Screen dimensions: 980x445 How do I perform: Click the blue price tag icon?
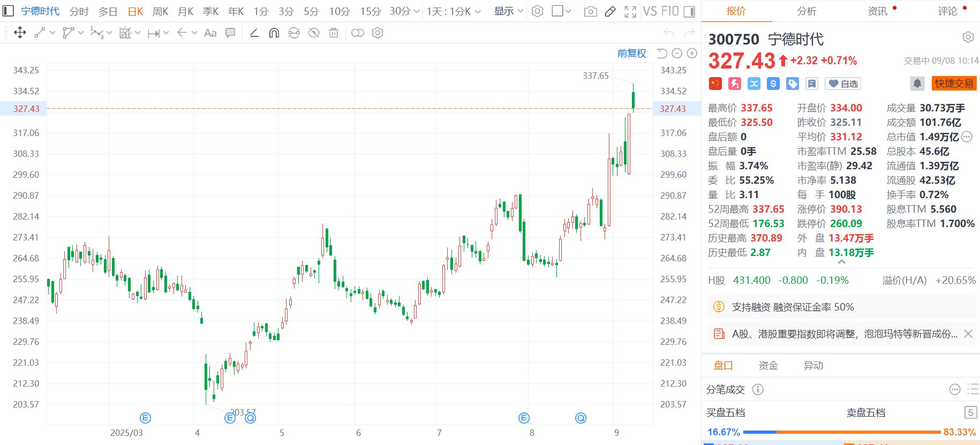pos(793,84)
